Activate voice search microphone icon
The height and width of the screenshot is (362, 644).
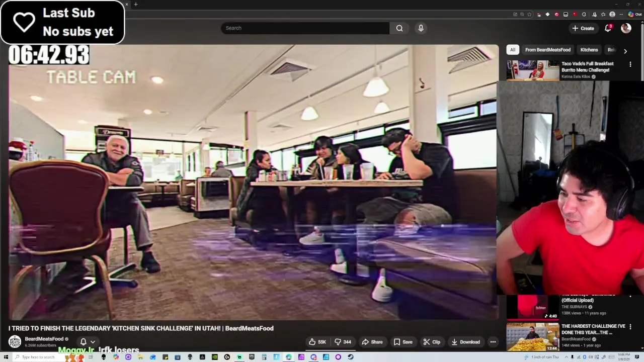coord(421,28)
